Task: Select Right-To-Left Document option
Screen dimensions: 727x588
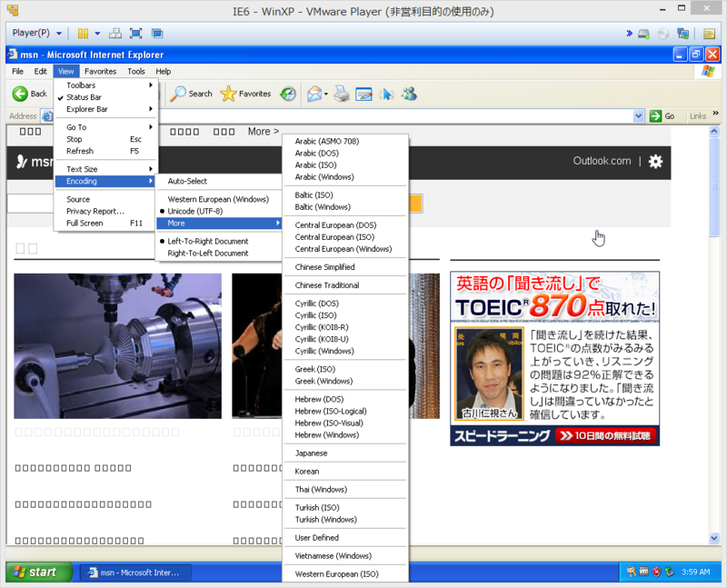Action: pos(218,254)
